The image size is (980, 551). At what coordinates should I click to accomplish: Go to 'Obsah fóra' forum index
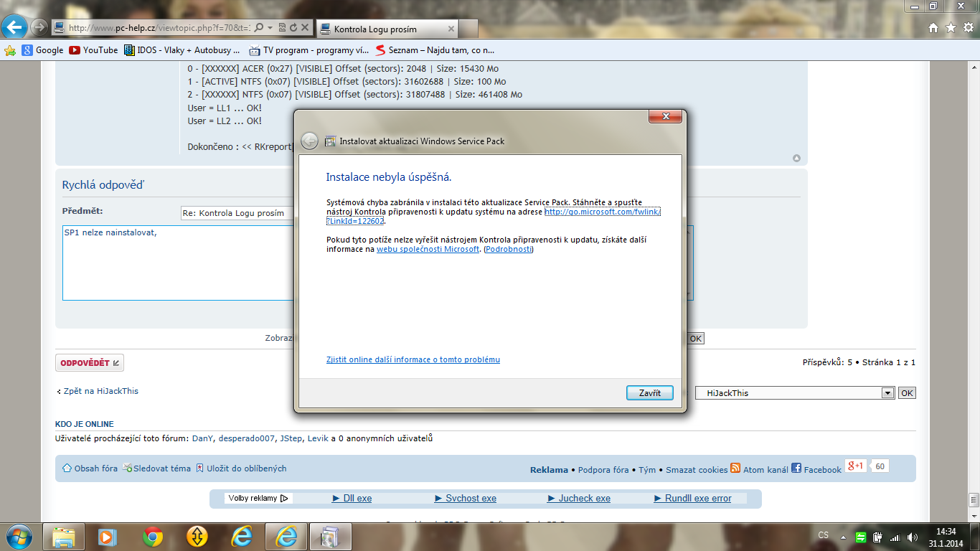click(90, 468)
